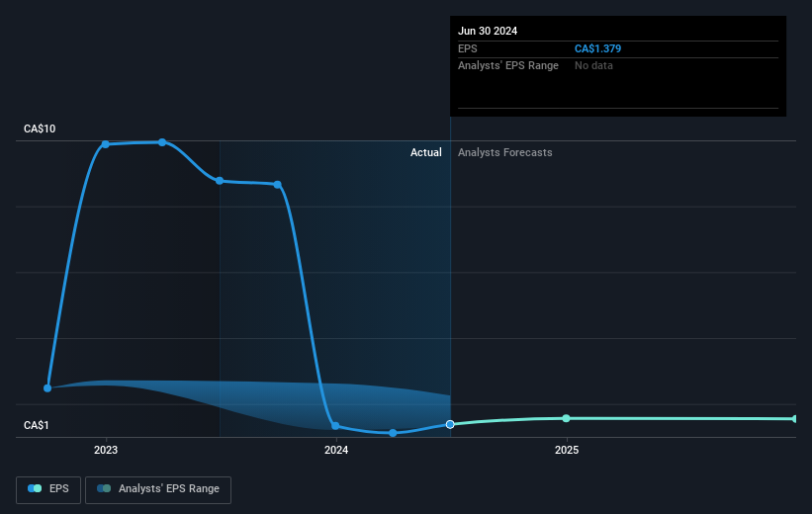
Task: Select the EPS point at the line's highest peak
Action: click(162, 142)
